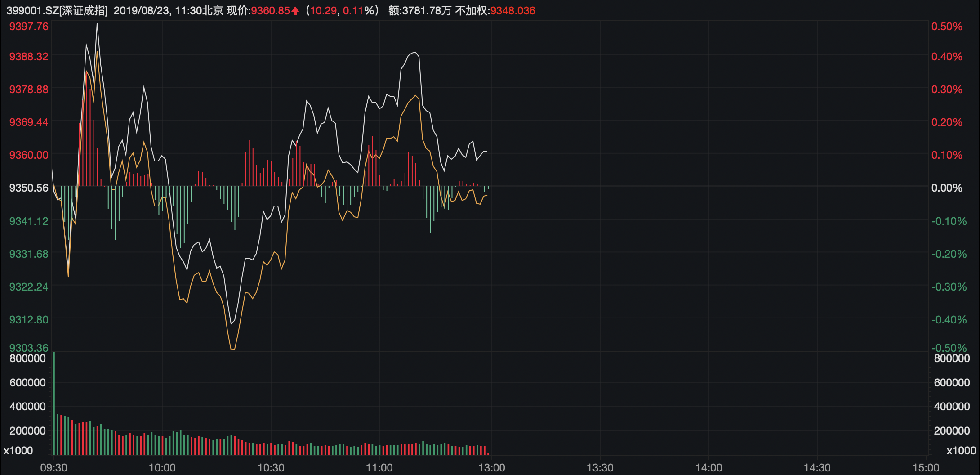Screen dimensions: 980x475
Task: Click the 9397.76 top price axis label
Action: 29,27
